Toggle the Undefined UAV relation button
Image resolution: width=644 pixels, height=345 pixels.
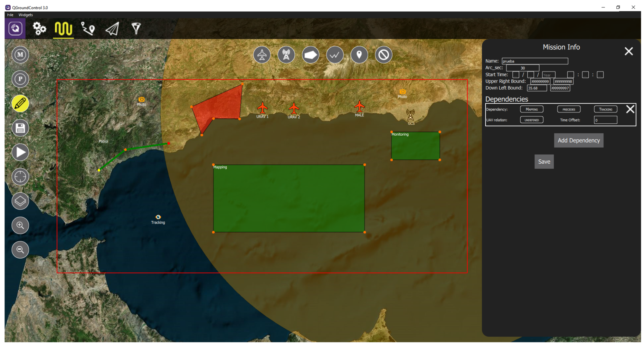(x=532, y=120)
